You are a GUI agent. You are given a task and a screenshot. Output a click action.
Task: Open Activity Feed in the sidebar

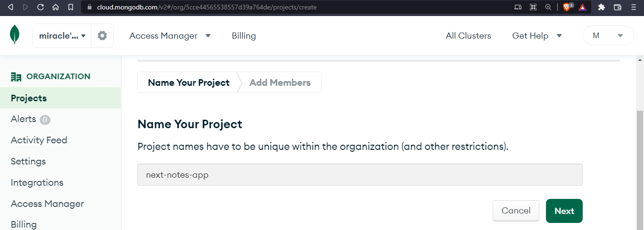pyautogui.click(x=39, y=140)
